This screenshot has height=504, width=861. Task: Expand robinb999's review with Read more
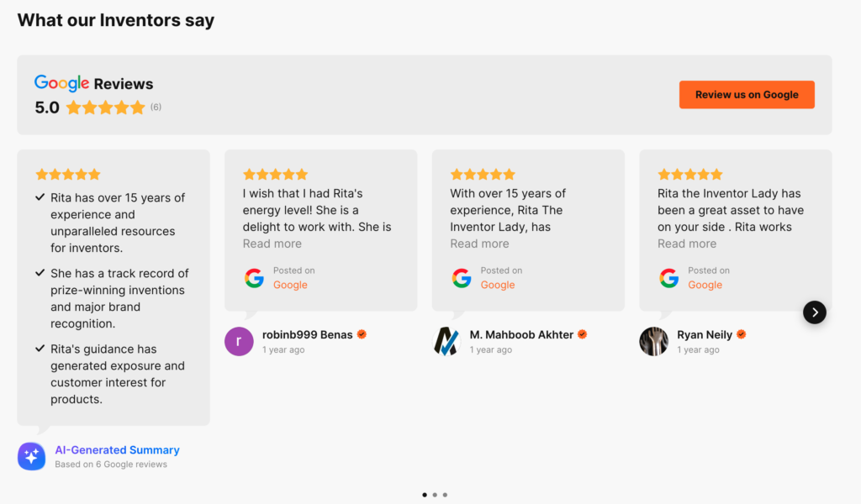272,244
